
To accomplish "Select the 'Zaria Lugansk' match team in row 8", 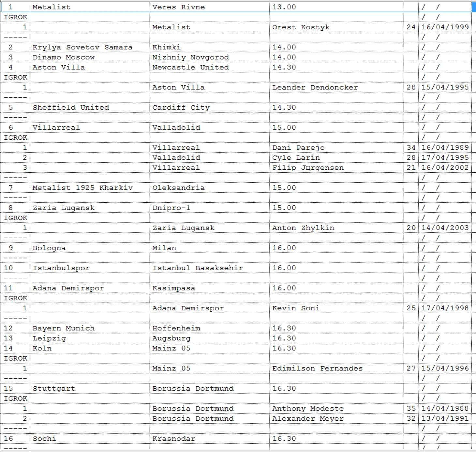I will click(90, 208).
